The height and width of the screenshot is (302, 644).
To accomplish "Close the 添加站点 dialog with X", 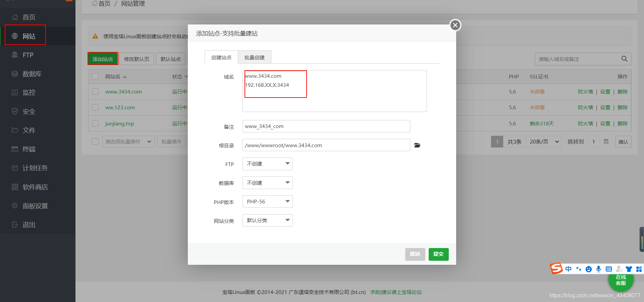I will point(455,25).
